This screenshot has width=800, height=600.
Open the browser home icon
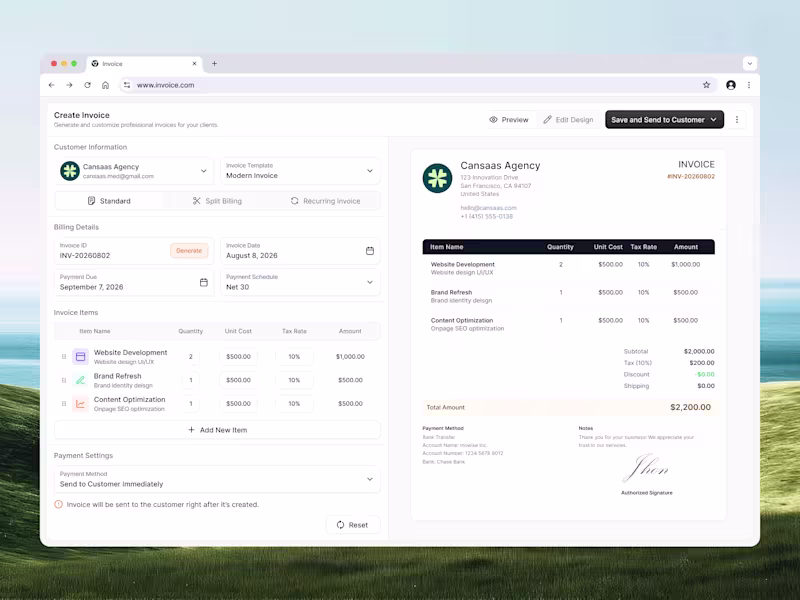click(105, 85)
